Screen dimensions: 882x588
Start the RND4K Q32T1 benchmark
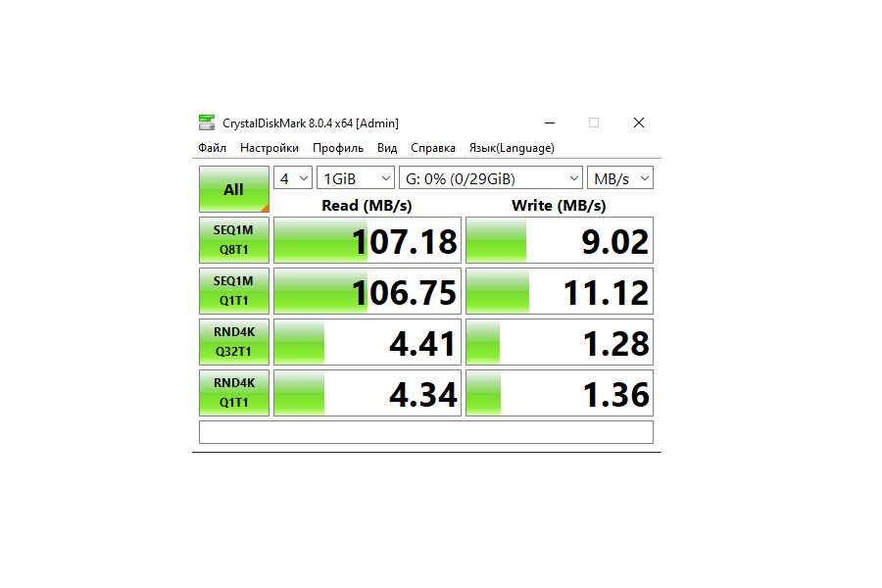coord(233,341)
